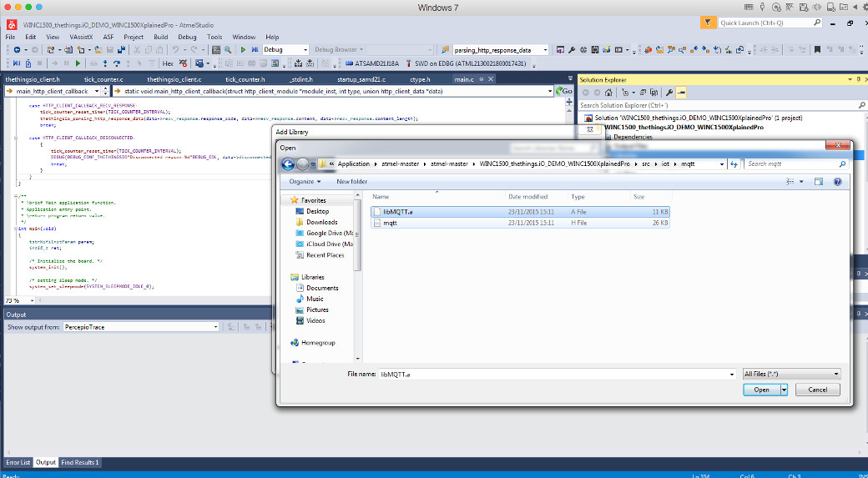Click the ATSAMD21J18A device chip button
The width and height of the screenshot is (868, 478).
[x=372, y=63]
